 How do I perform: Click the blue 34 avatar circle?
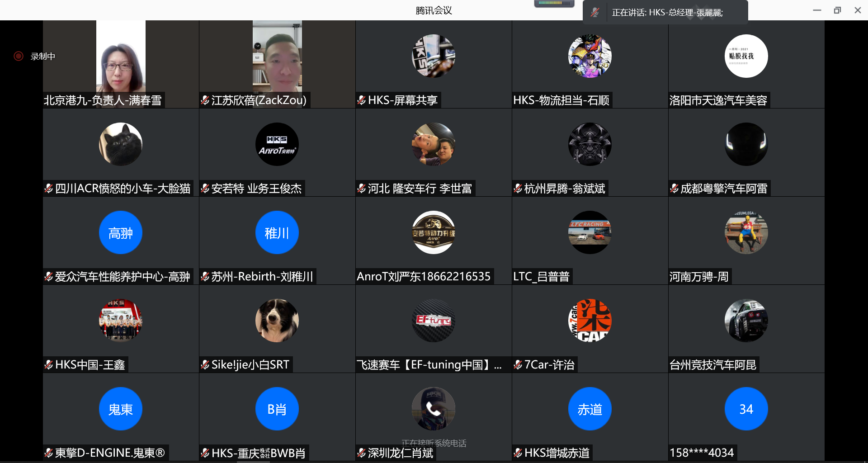tap(746, 409)
